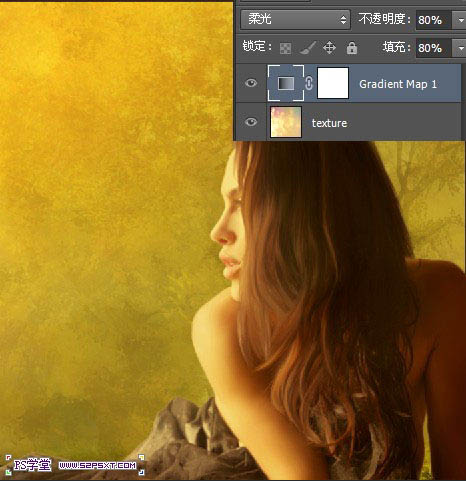Select the texture layer thumbnail
Image resolution: width=466 pixels, height=481 pixels.
[x=286, y=122]
